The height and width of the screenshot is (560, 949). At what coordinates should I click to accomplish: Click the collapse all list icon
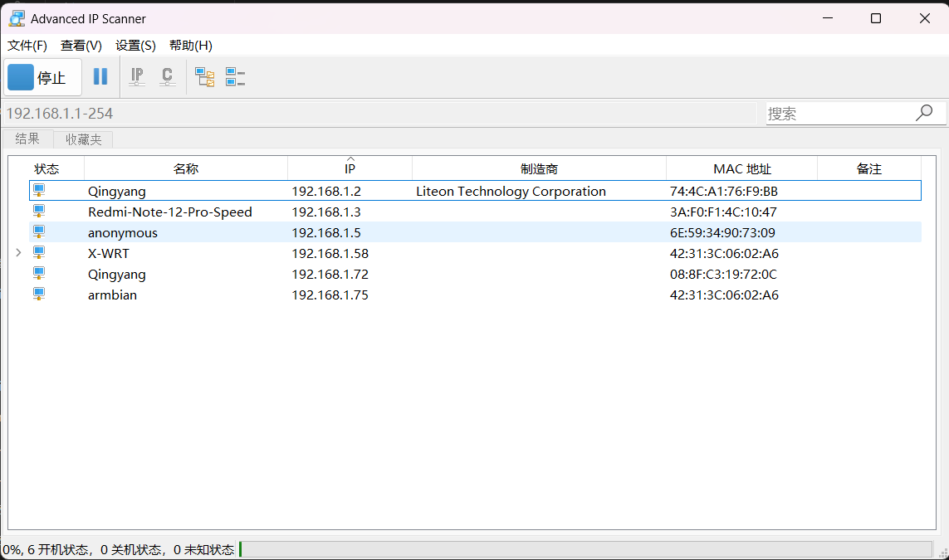click(235, 77)
